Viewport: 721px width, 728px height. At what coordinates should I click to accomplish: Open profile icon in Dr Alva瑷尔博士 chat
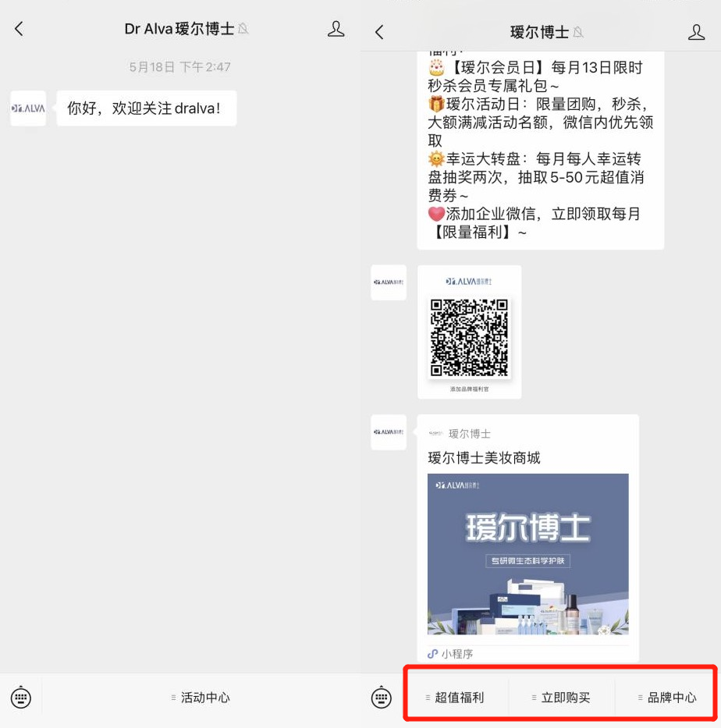pyautogui.click(x=336, y=29)
